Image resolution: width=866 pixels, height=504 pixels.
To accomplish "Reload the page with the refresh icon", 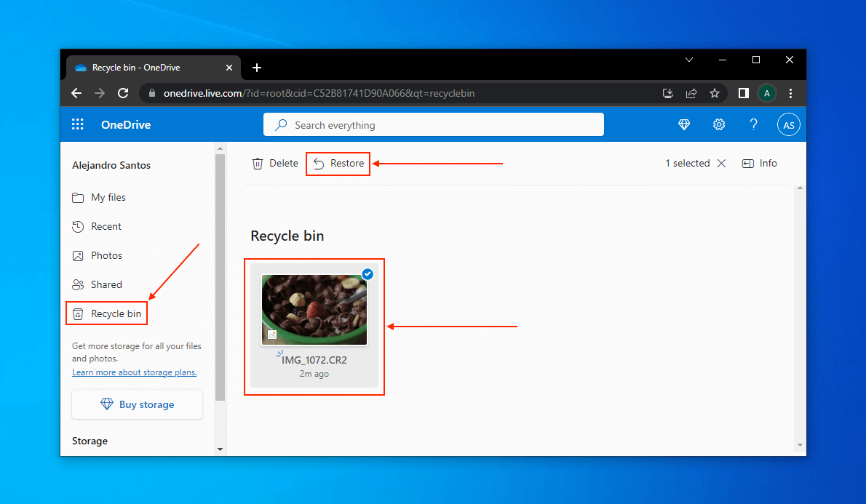I will (123, 93).
